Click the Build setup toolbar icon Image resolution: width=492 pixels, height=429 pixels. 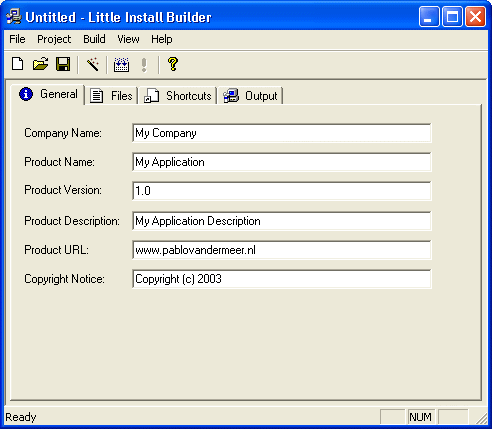click(x=121, y=64)
